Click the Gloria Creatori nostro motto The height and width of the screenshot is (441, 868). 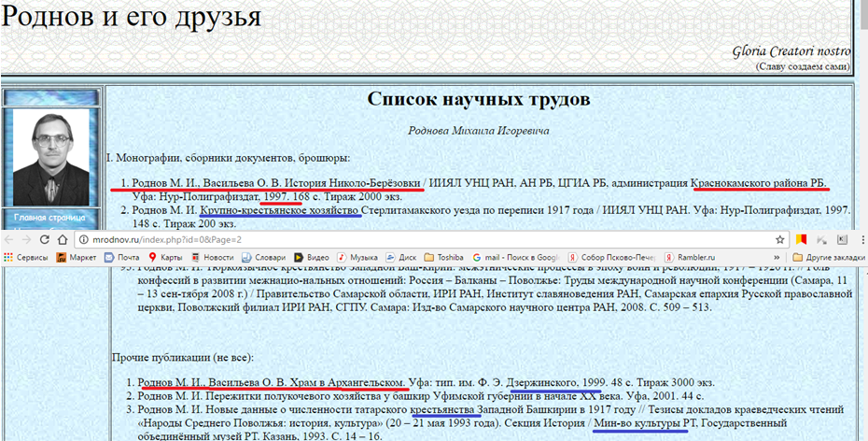pyautogui.click(x=791, y=51)
